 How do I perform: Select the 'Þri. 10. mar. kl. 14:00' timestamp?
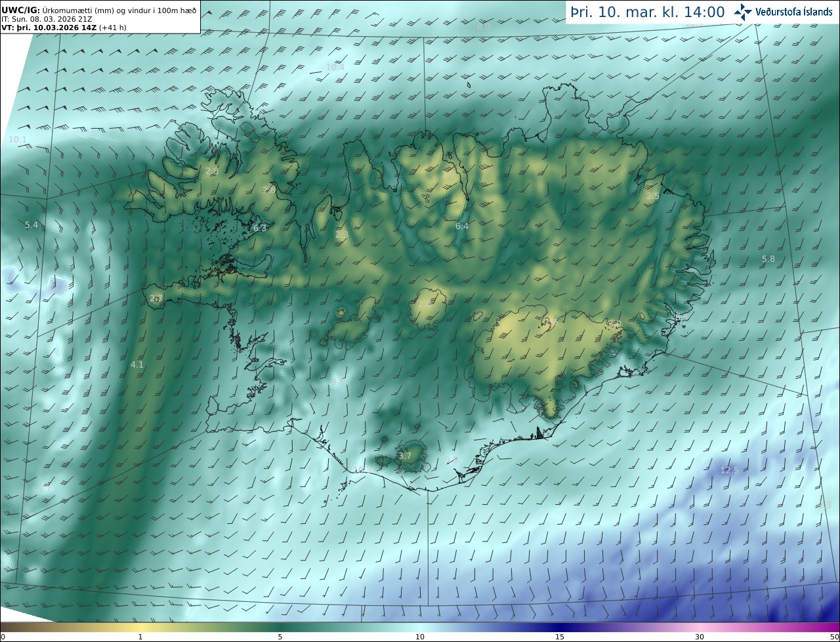(x=648, y=12)
